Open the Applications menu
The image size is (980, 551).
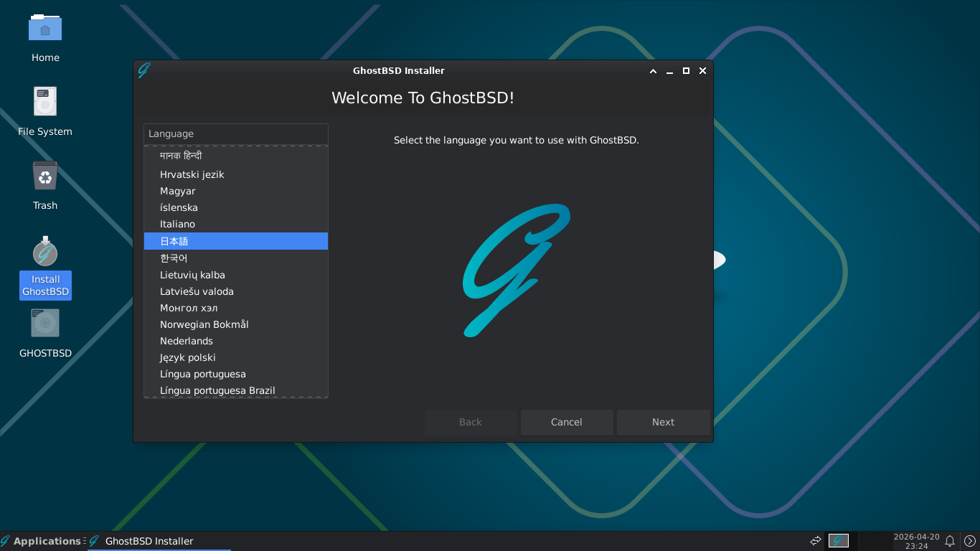[42, 541]
